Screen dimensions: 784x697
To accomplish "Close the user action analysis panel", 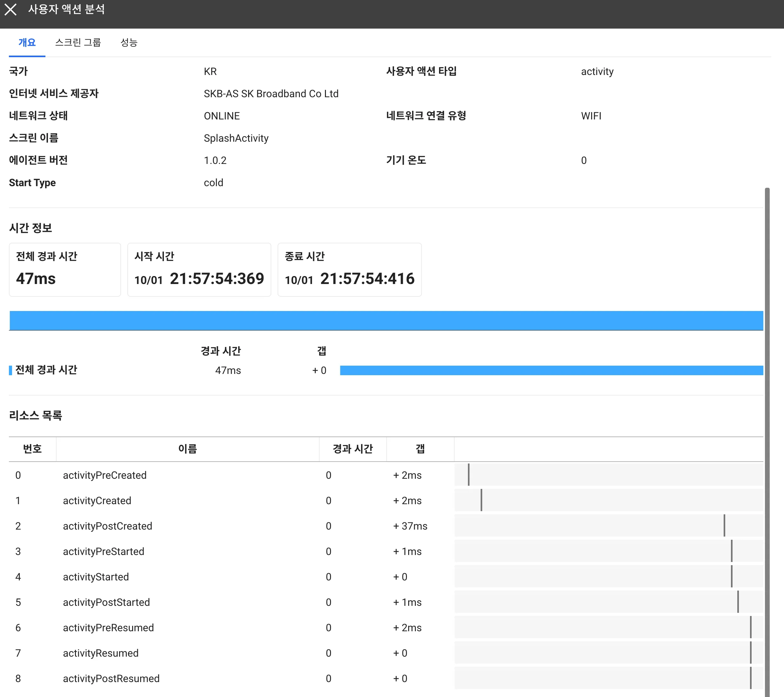I will [x=10, y=10].
